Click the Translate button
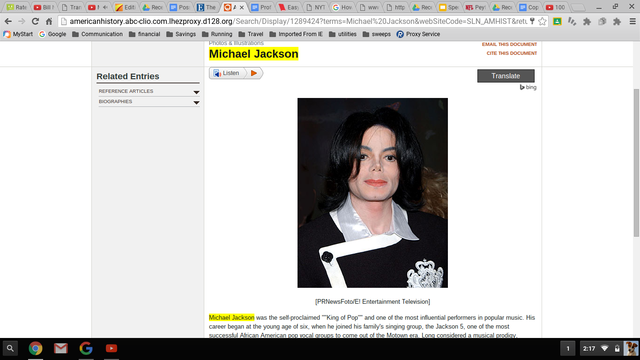Screen dimensions: 640x360 click(x=506, y=76)
